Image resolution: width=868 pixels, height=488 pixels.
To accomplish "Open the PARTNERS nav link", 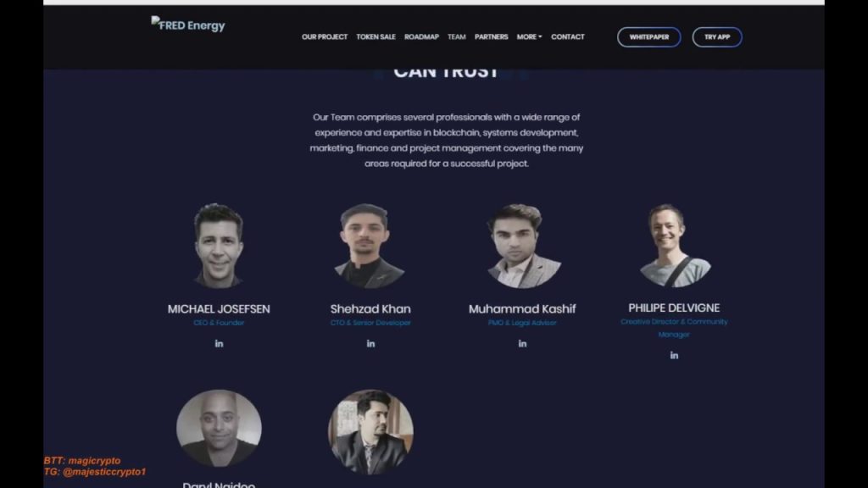I will [x=491, y=37].
